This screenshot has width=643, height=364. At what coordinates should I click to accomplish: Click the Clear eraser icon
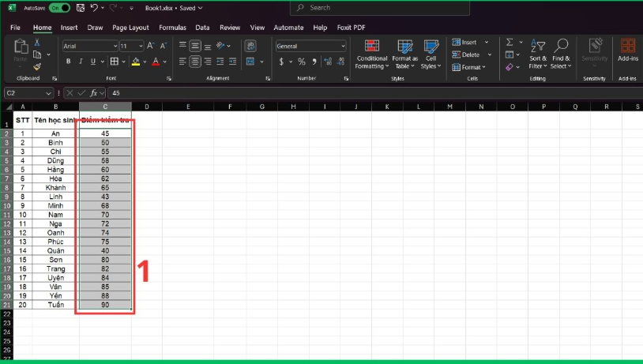tap(510, 67)
